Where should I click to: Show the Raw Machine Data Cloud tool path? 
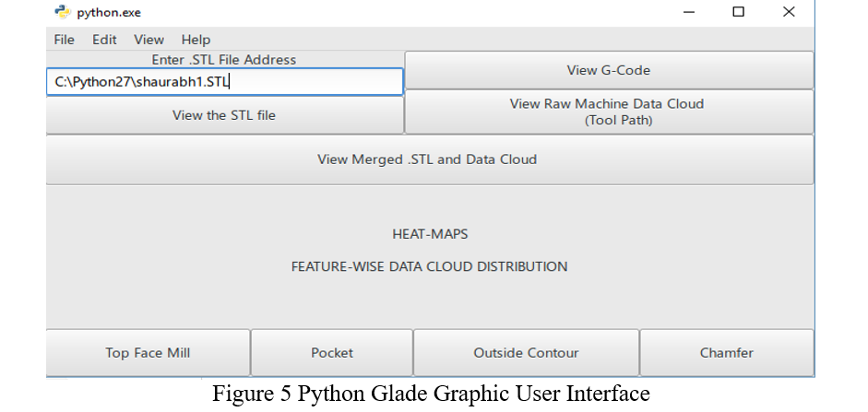pos(609,112)
